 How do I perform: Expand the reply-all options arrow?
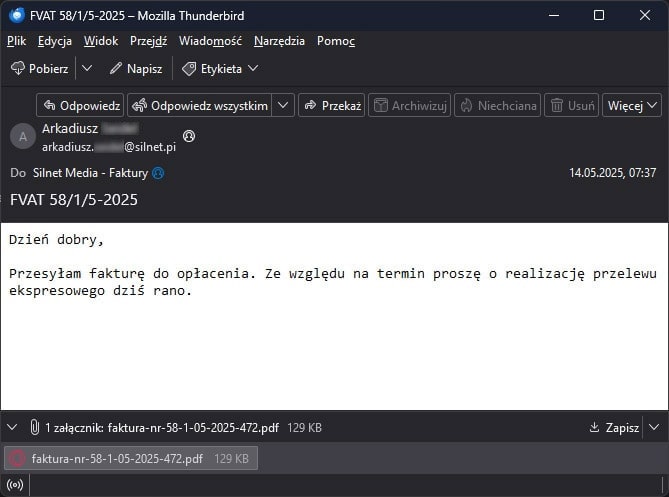click(283, 105)
